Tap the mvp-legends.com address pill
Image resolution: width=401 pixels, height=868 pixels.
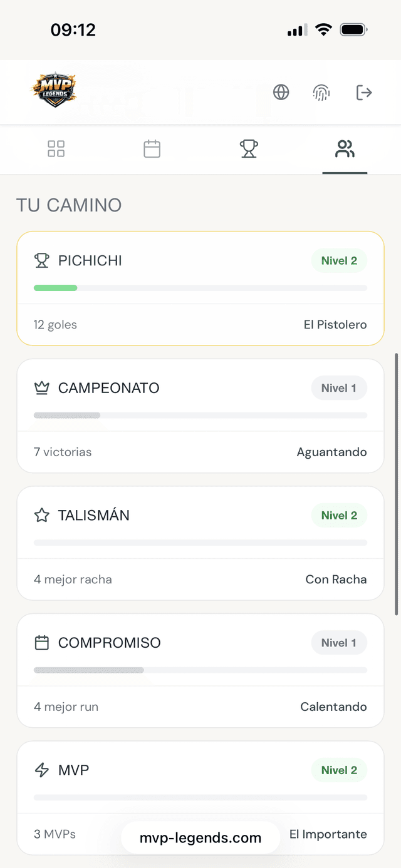tap(200, 838)
